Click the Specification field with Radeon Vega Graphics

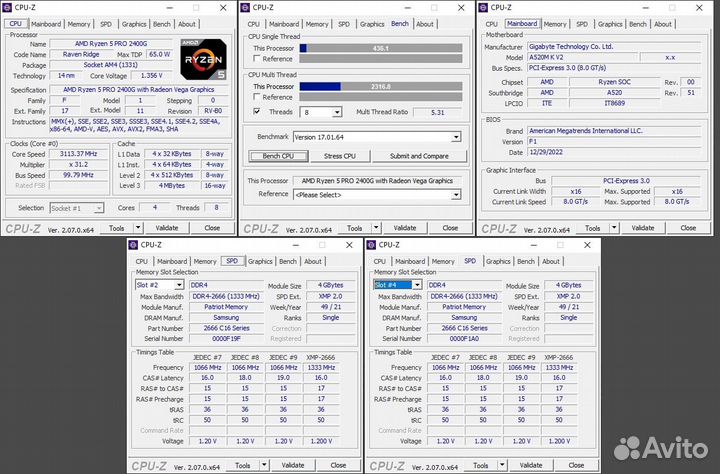coord(139,90)
